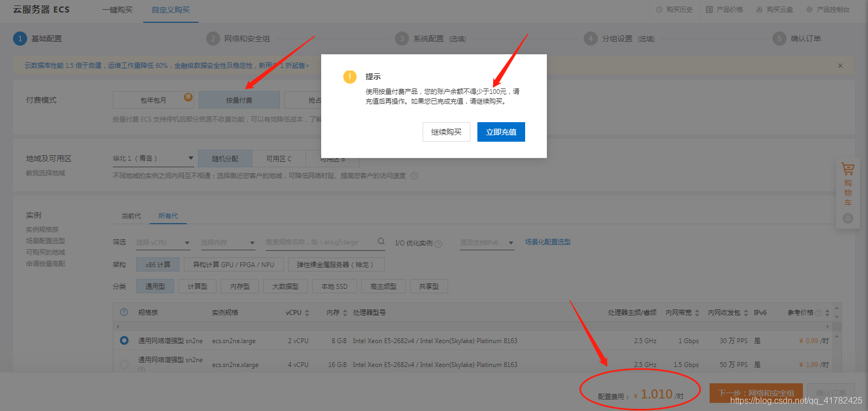The width and height of the screenshot is (868, 411).
Task: Switch to 所有代 instance tab
Action: tap(168, 216)
